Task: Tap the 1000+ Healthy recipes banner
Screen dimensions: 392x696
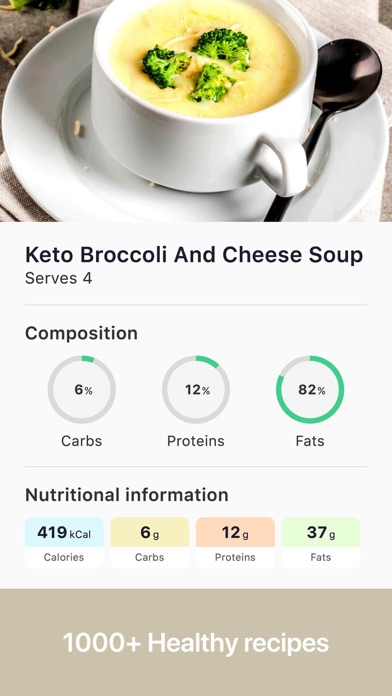Action: pos(196,643)
